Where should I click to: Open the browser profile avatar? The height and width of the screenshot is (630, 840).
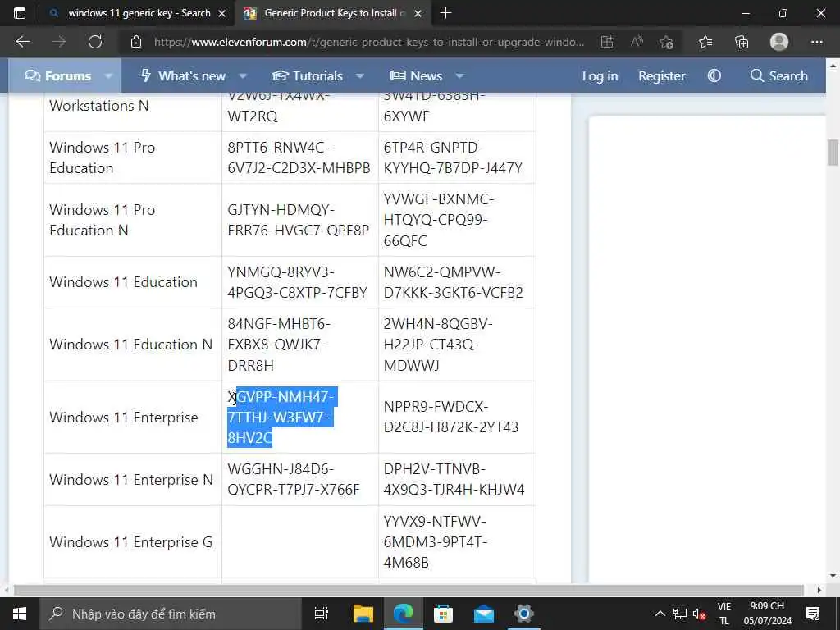click(779, 42)
